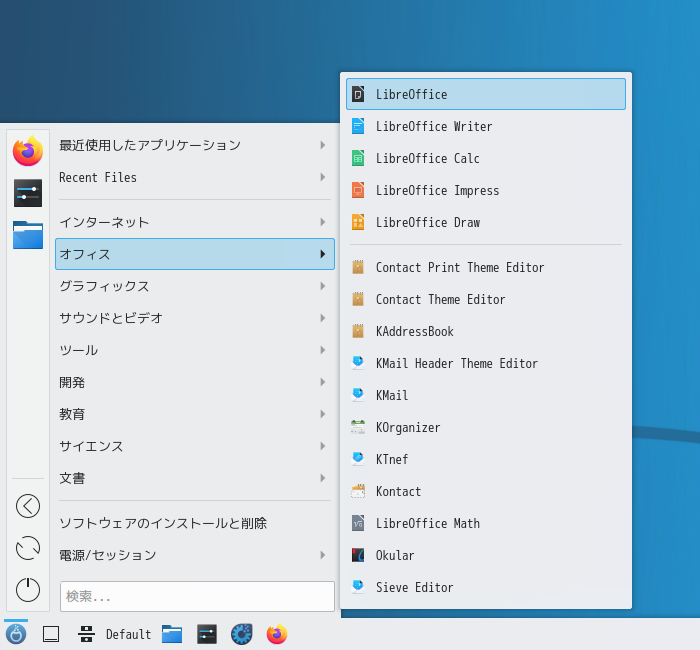Click the application launcher icon in taskbar
700x650 pixels.
tap(16, 634)
